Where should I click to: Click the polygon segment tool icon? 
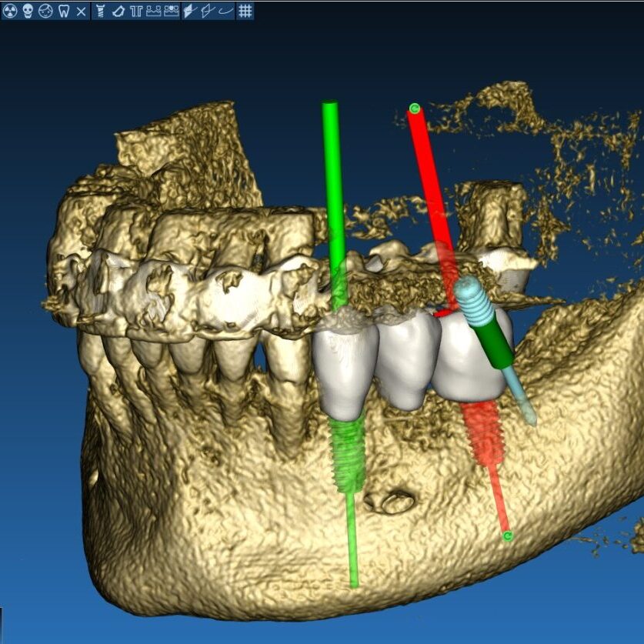pyautogui.click(x=118, y=12)
